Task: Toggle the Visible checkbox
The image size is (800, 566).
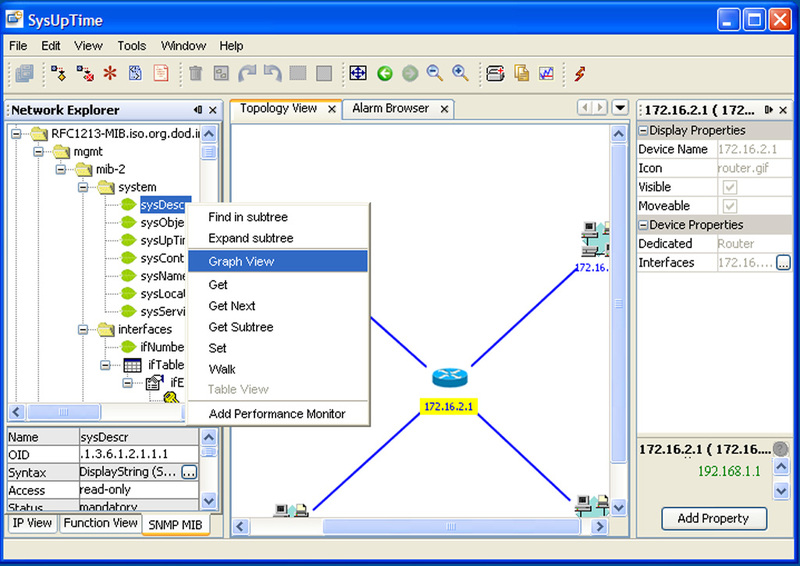Action: pos(730,187)
